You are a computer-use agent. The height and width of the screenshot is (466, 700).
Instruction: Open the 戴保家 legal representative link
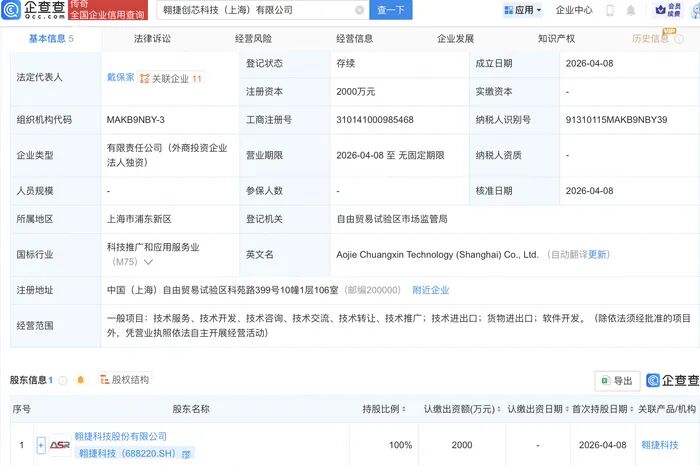click(120, 78)
